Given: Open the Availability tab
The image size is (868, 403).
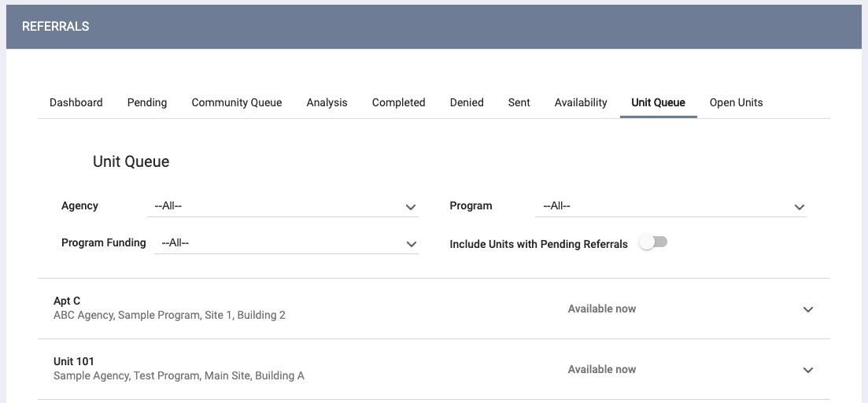Looking at the screenshot, I should (x=581, y=102).
